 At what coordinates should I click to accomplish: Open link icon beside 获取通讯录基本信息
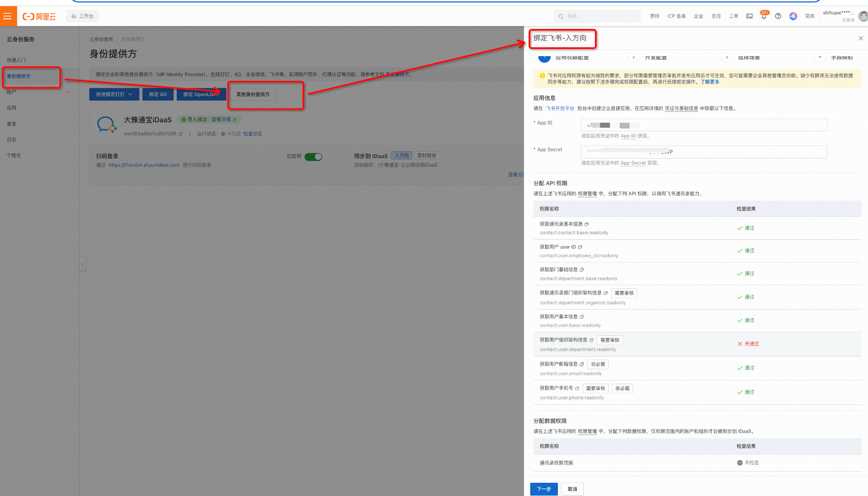click(x=586, y=224)
